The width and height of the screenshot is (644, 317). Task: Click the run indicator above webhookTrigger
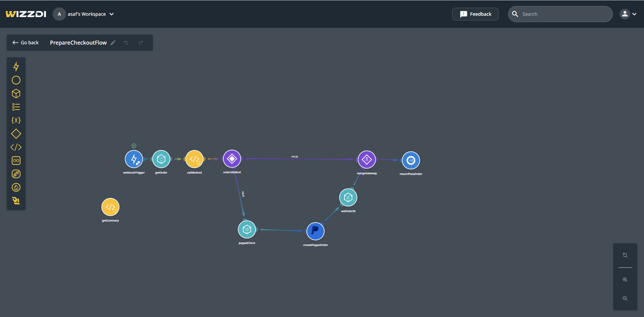coord(134,146)
